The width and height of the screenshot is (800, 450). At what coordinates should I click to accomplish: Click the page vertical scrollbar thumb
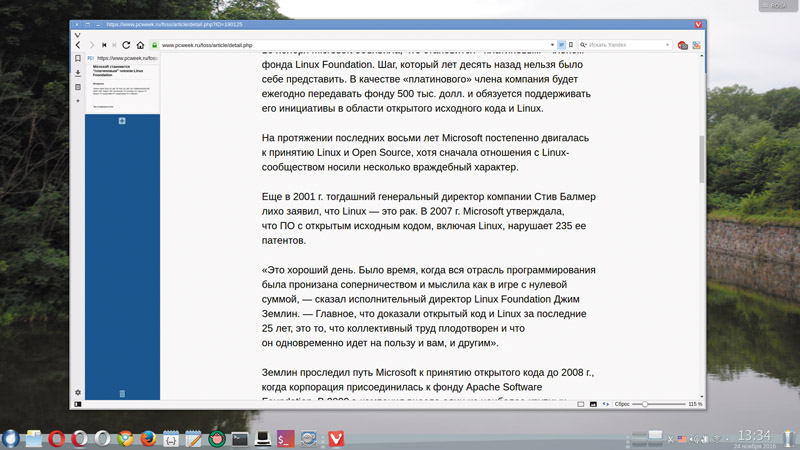coord(702,159)
